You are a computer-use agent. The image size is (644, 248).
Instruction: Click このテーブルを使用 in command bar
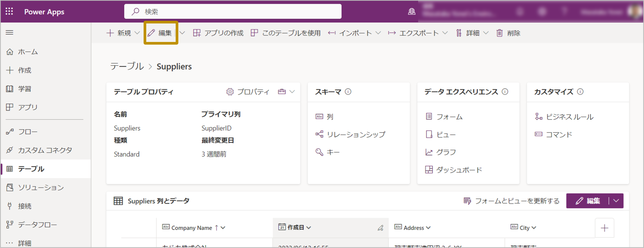click(x=286, y=33)
